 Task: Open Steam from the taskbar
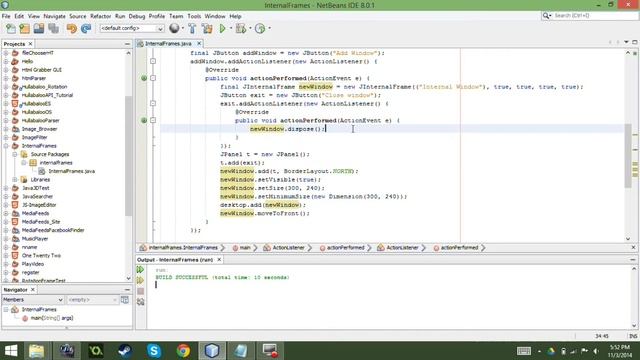(124, 351)
